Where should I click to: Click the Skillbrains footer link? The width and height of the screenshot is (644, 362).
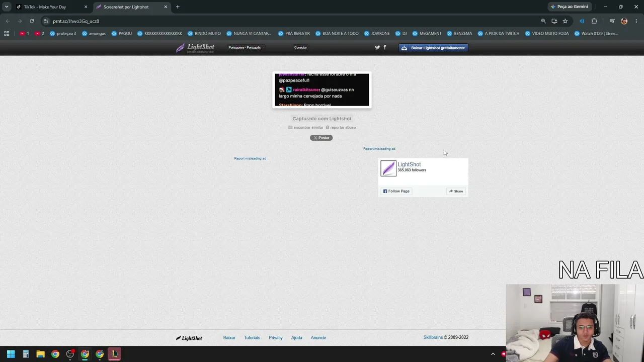click(433, 338)
